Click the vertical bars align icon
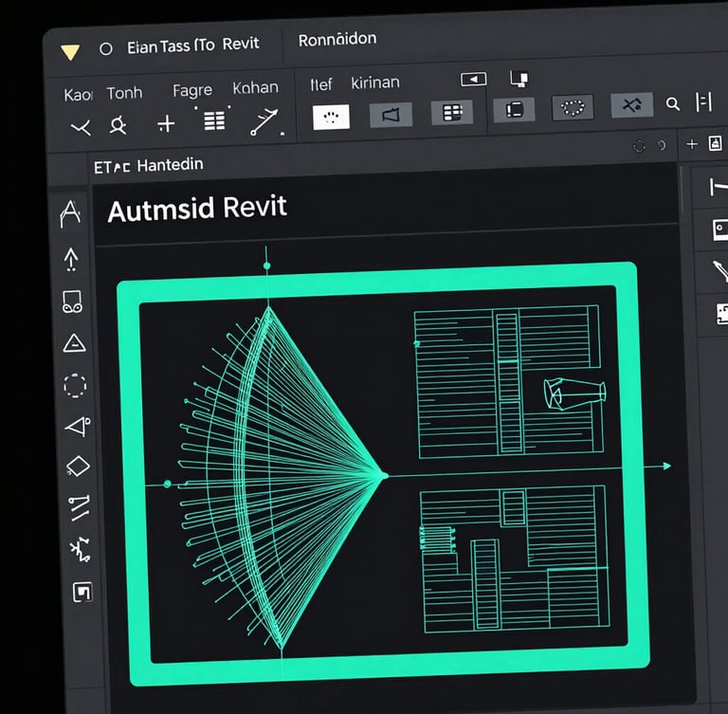This screenshot has width=728, height=714. (x=703, y=102)
